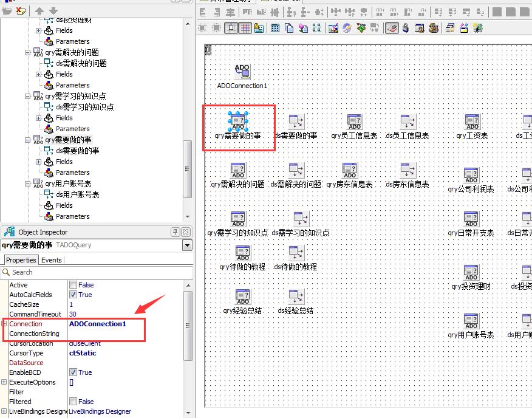Open the Object Inspector component dropdown
The width and height of the screenshot is (532, 418).
pyautogui.click(x=187, y=245)
